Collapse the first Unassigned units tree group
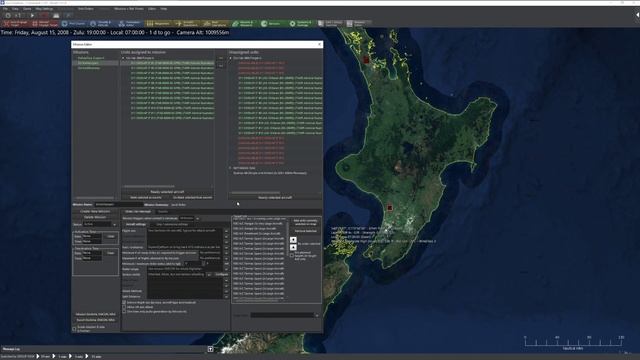This screenshot has width=640, height=360. (x=231, y=58)
